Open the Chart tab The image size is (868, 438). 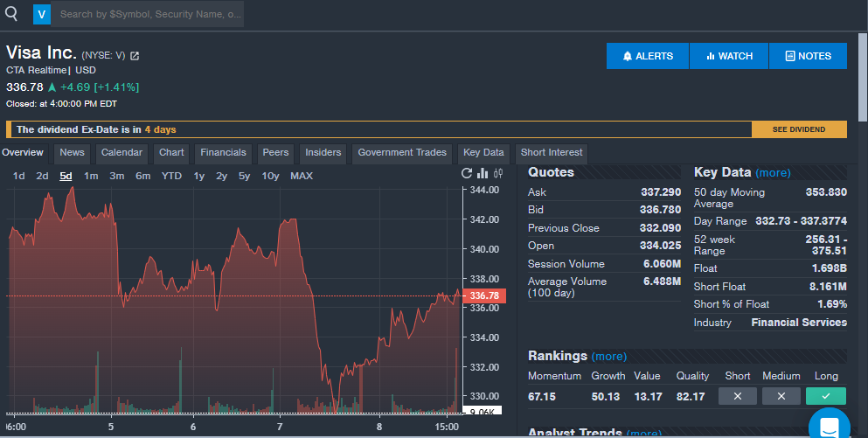171,153
